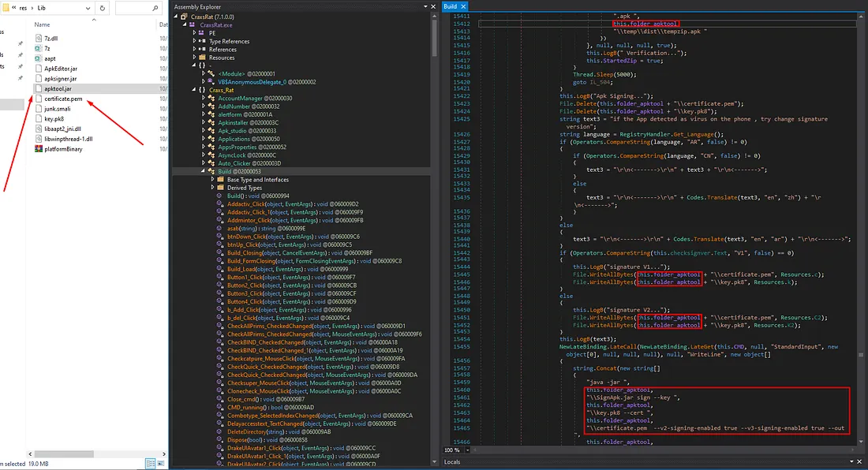Screen dimensions: 868x470
Task: Switch to the Build editor tab
Action: (450, 6)
